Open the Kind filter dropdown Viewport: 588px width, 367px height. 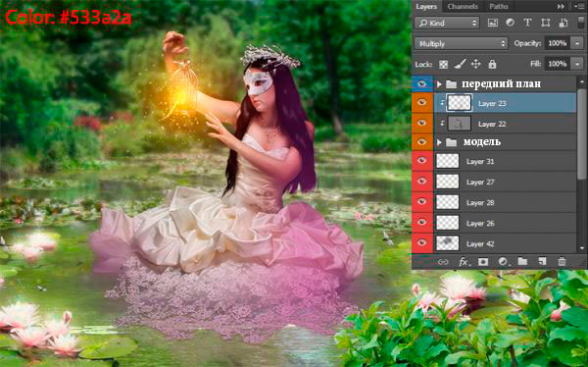[447, 23]
